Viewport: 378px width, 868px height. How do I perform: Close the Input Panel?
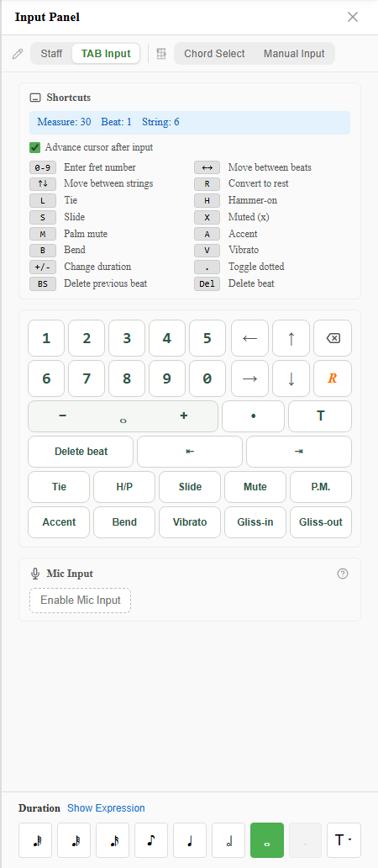tap(353, 17)
